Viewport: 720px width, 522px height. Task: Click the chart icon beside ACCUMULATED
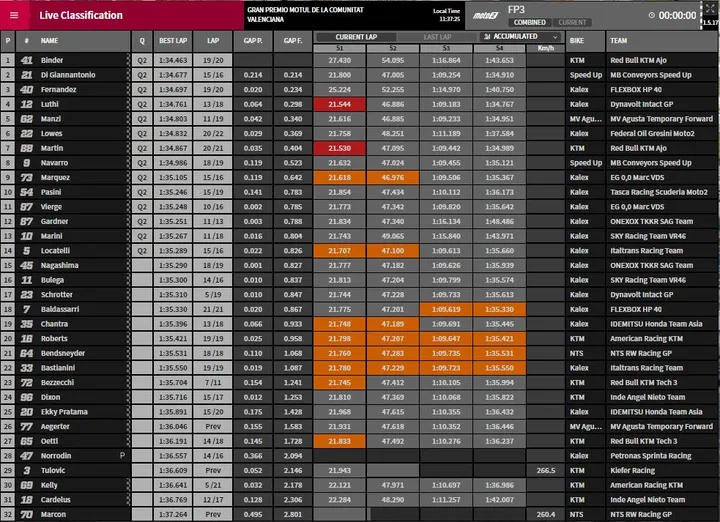pyautogui.click(x=487, y=36)
